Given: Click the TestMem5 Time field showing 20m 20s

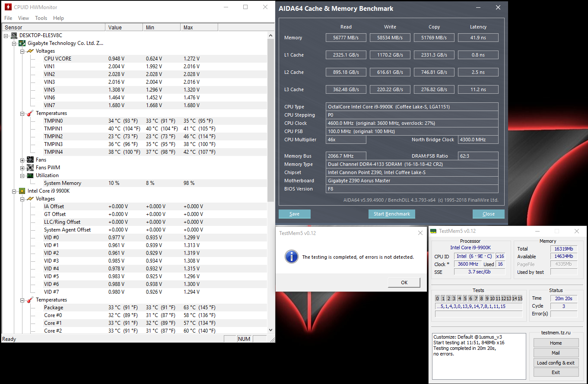Looking at the screenshot, I should pos(564,298).
